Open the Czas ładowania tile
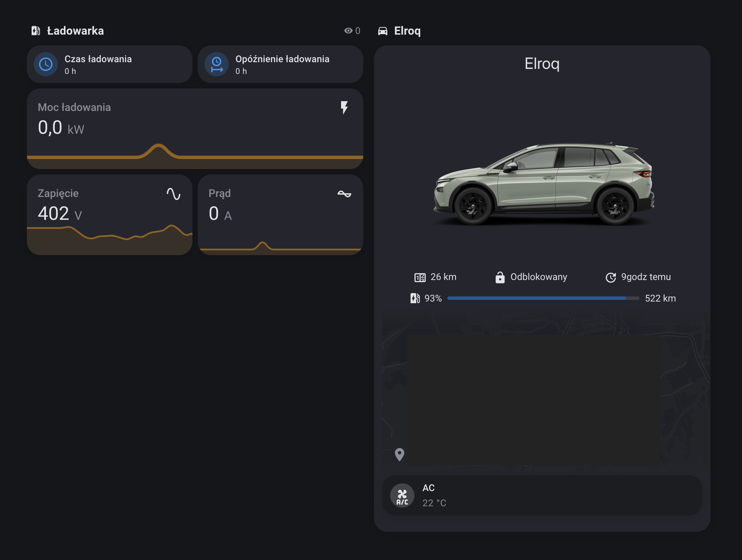742x560 pixels. click(x=110, y=64)
